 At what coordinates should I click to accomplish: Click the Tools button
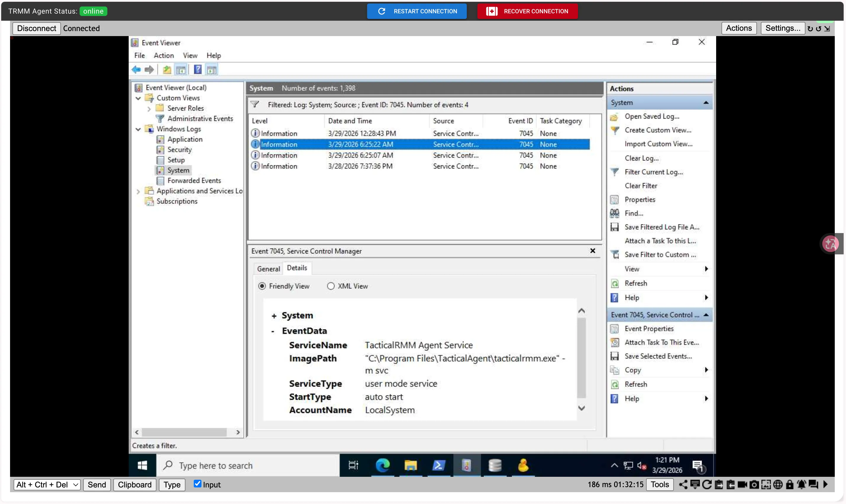660,485
